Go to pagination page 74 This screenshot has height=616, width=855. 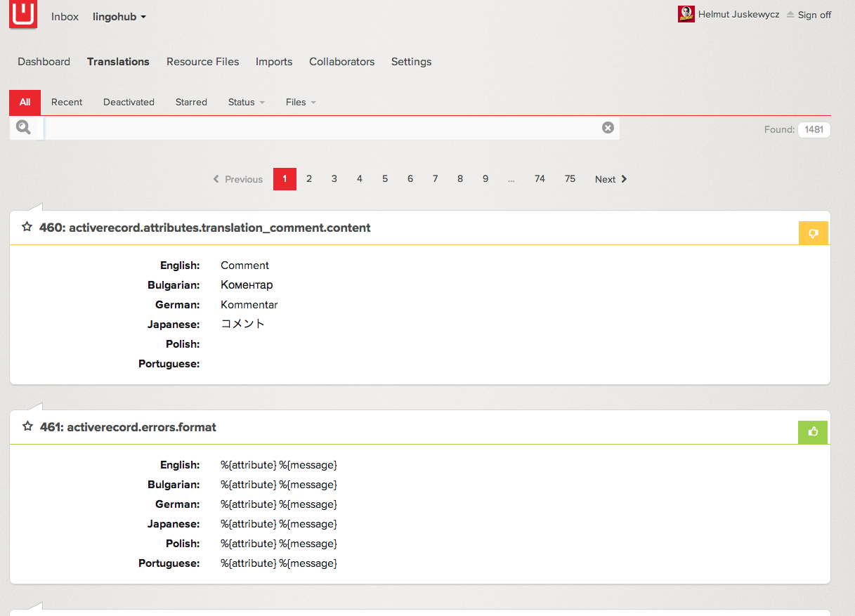[x=540, y=179]
